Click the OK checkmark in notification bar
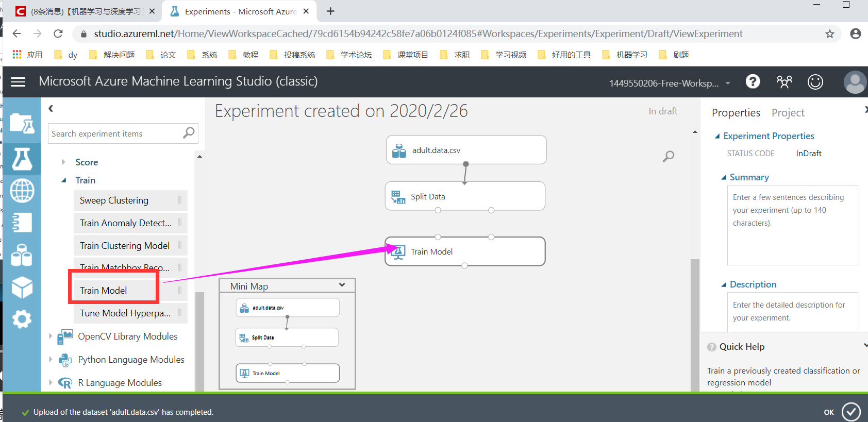Viewport: 868px width, 422px height. pos(851,412)
